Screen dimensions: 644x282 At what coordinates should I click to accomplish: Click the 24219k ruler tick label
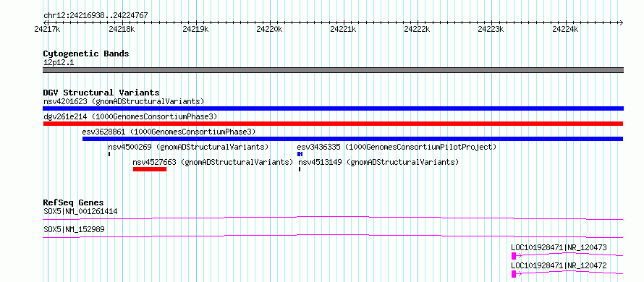(x=195, y=29)
